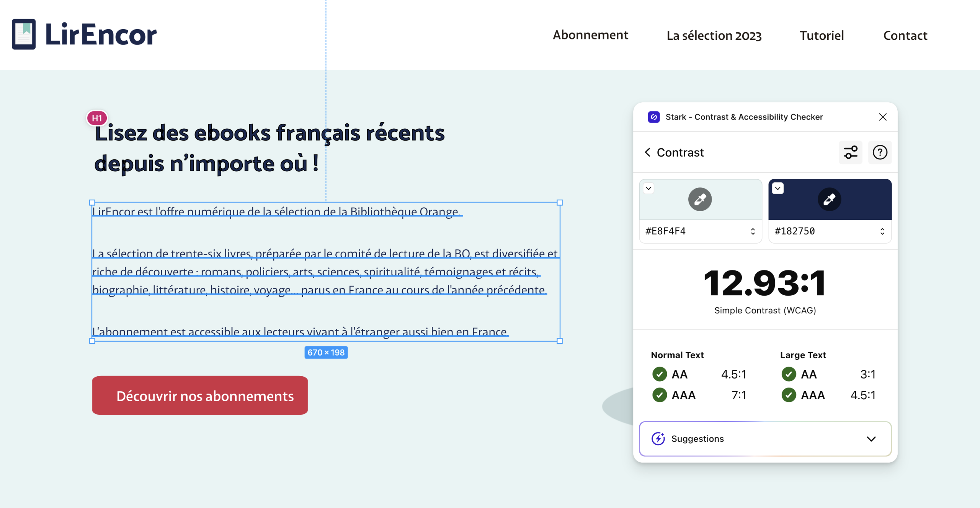Viewport: 980px width, 508px height.
Task: Open La sélection 2023 page
Action: pos(714,36)
